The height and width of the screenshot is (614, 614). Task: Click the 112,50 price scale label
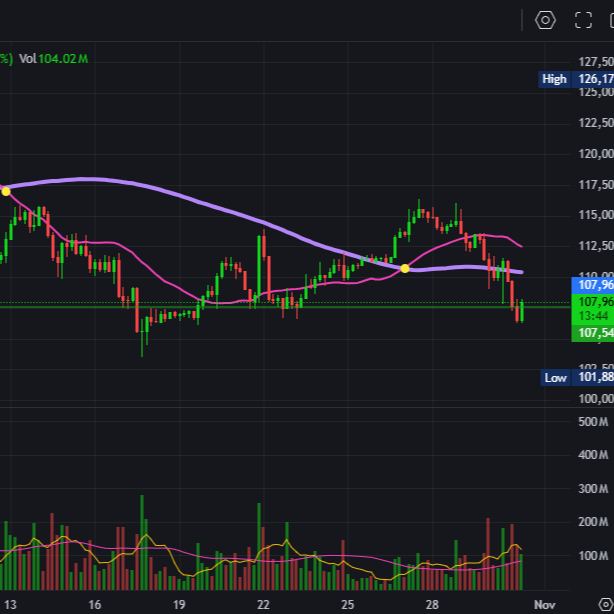tap(596, 246)
